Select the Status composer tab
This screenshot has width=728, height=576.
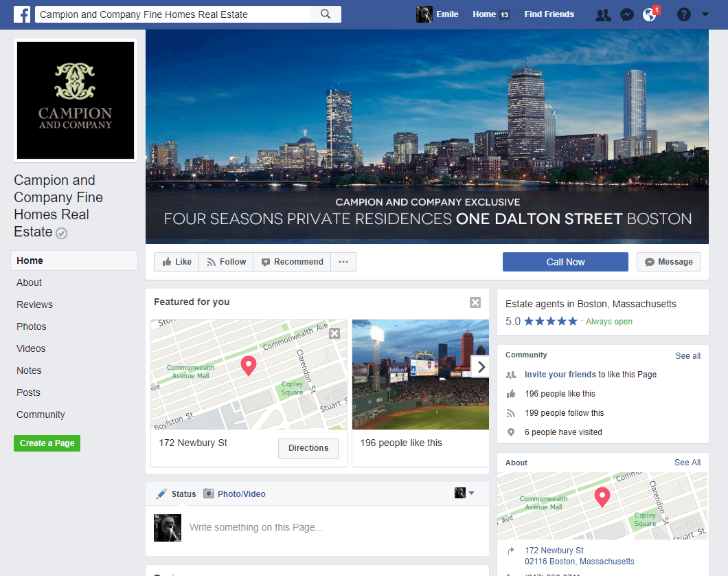click(x=177, y=494)
